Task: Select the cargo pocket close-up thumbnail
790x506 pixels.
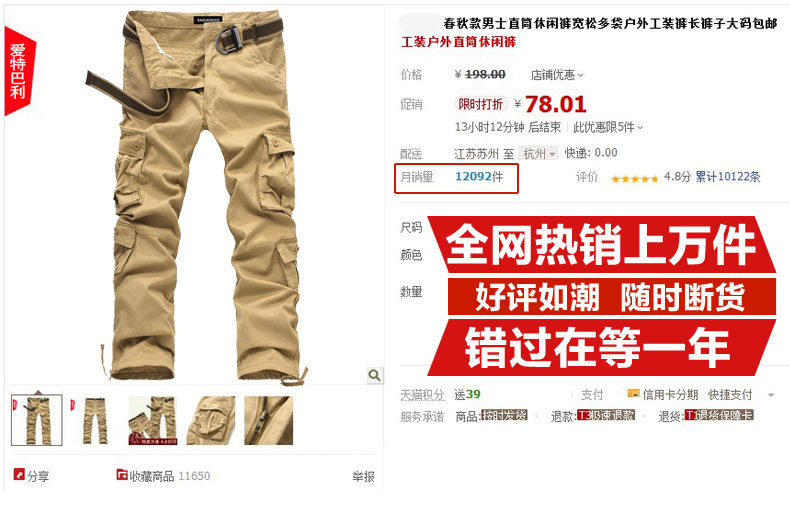Action: [x=211, y=420]
